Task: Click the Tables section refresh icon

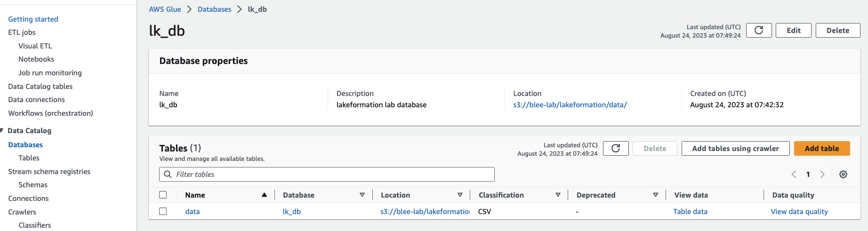Action: 616,149
